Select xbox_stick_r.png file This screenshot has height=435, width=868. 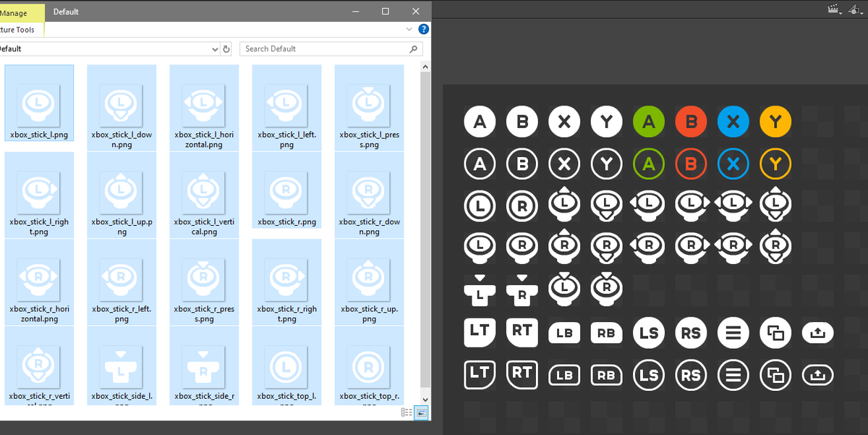pyautogui.click(x=286, y=190)
